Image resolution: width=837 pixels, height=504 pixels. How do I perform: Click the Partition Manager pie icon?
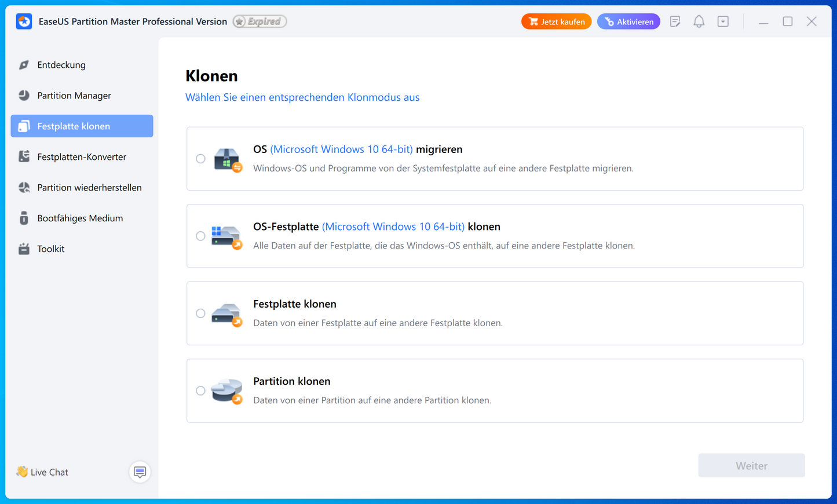click(x=24, y=96)
